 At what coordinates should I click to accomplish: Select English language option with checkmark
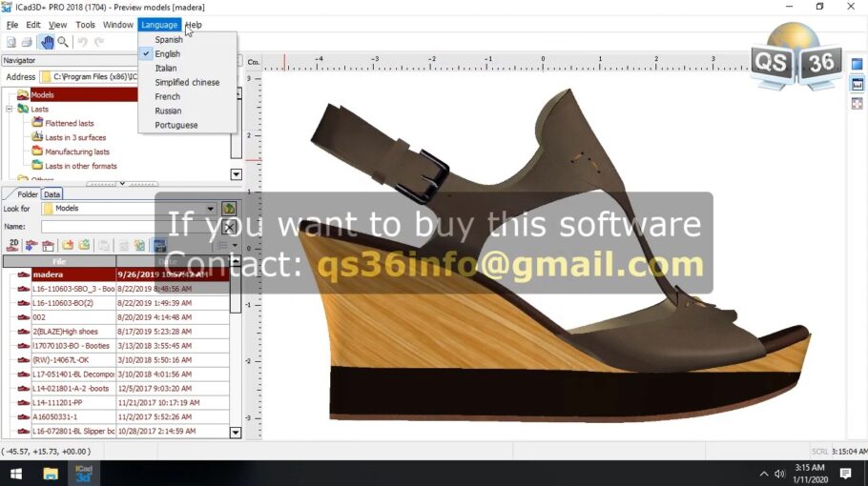tap(187, 54)
